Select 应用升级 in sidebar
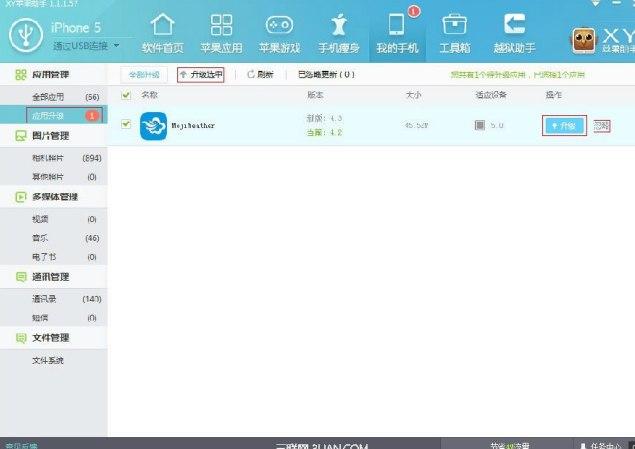The width and height of the screenshot is (635, 449). [54, 116]
